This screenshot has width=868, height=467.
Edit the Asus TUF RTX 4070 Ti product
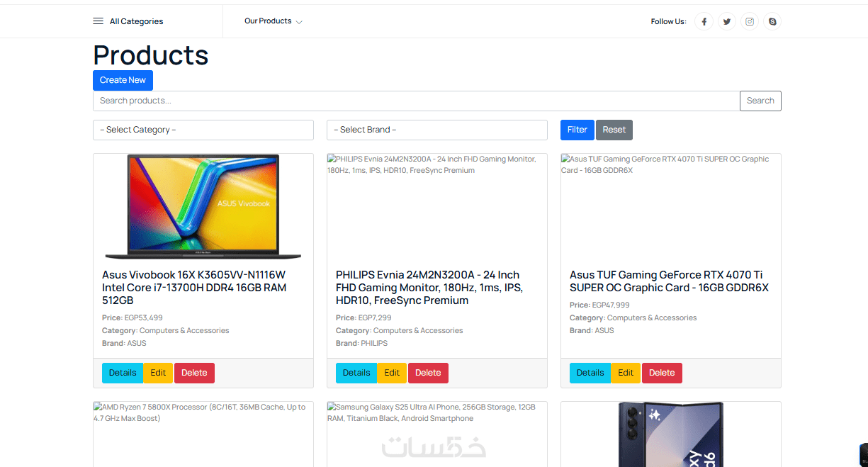point(626,373)
